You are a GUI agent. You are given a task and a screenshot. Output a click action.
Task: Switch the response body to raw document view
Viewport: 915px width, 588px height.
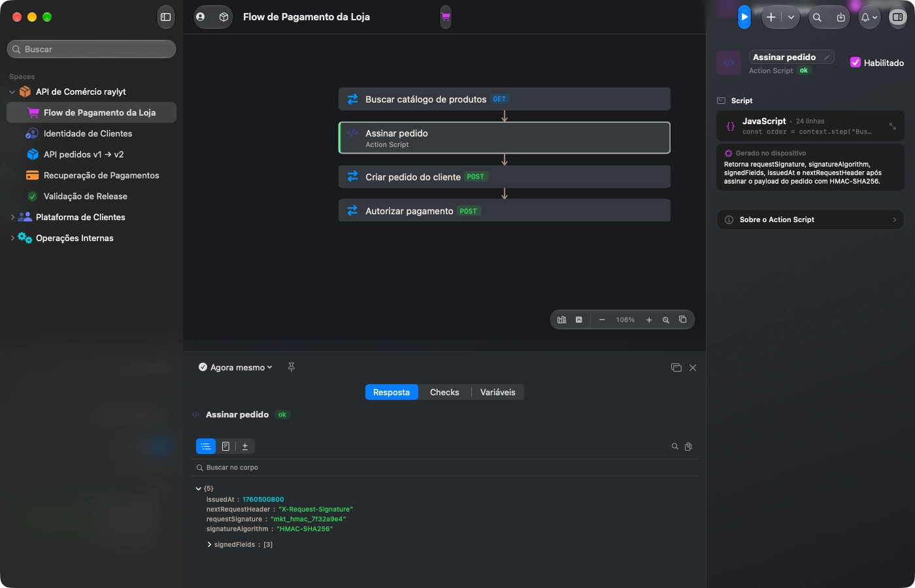(225, 446)
